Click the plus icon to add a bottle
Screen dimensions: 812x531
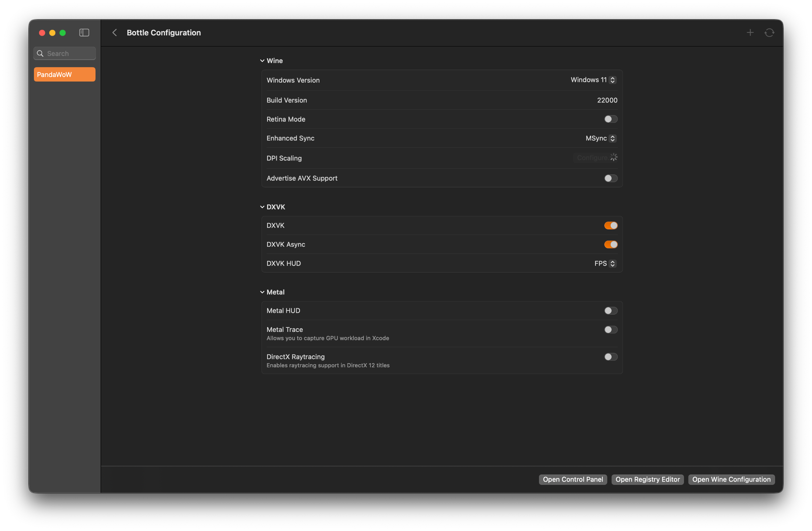[750, 33]
